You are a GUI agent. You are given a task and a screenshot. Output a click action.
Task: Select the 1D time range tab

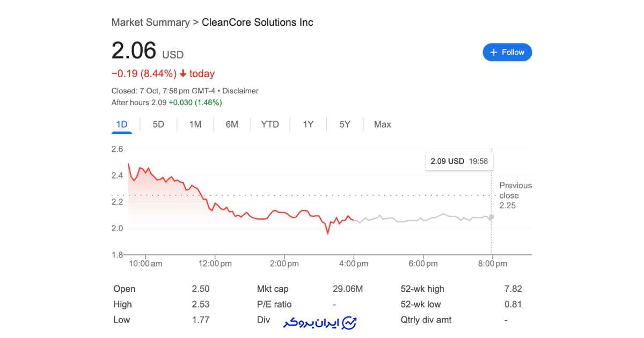122,124
